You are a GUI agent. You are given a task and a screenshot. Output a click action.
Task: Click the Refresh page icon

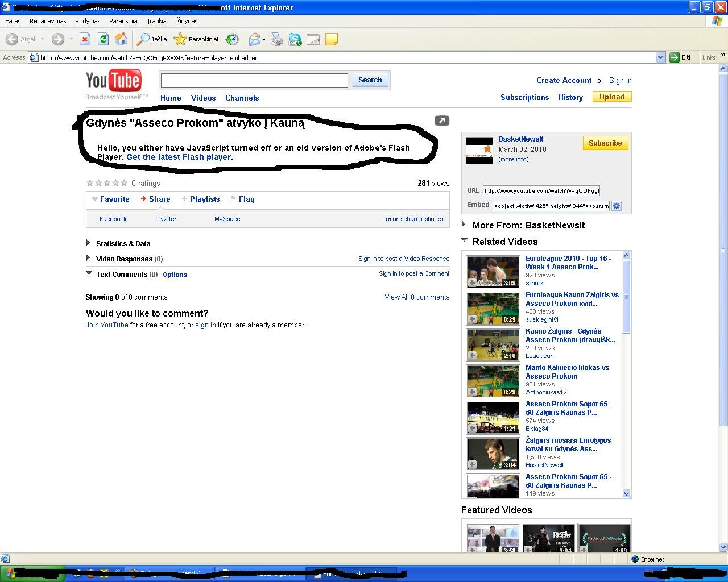click(103, 39)
